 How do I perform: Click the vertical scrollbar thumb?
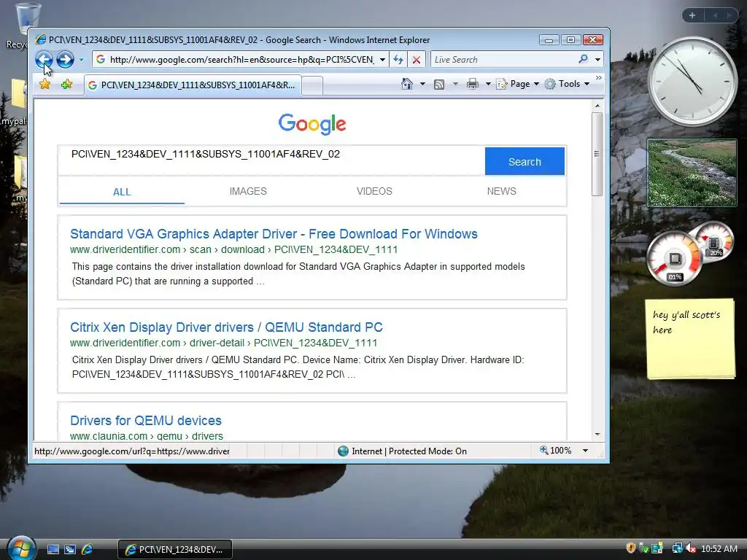pyautogui.click(x=597, y=154)
